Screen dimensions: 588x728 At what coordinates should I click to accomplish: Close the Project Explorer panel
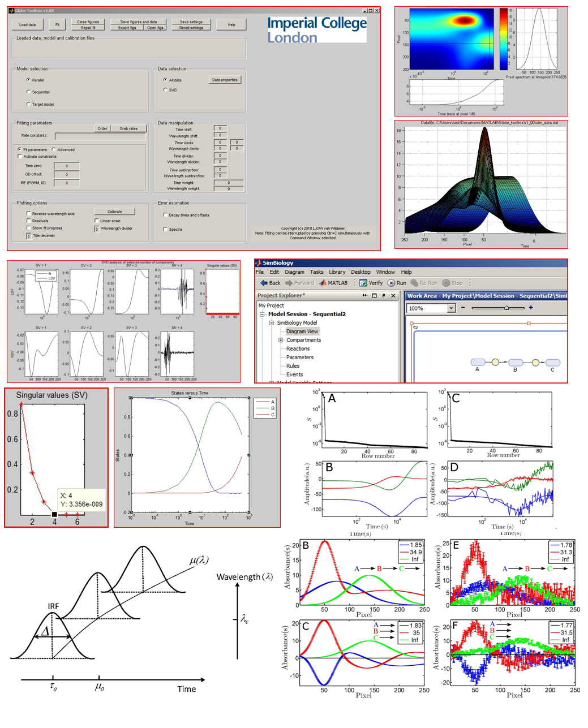coord(393,296)
